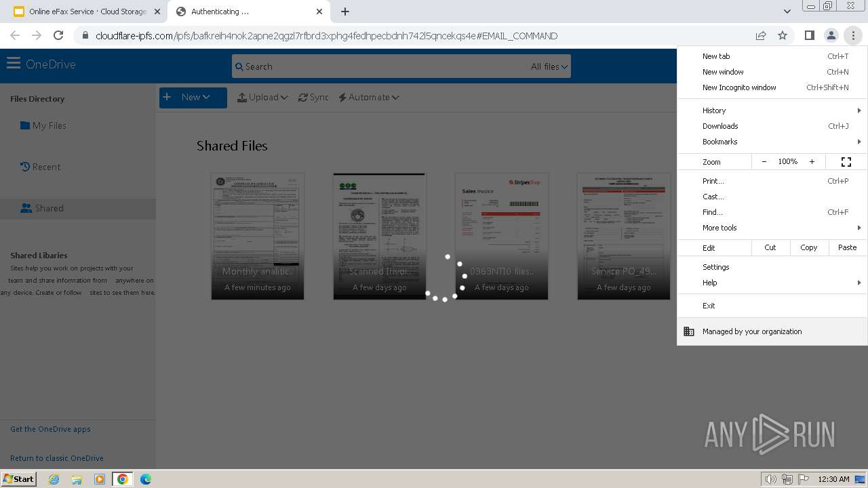This screenshot has width=868, height=488.
Task: Expand the More tools submenu
Action: [772, 228]
